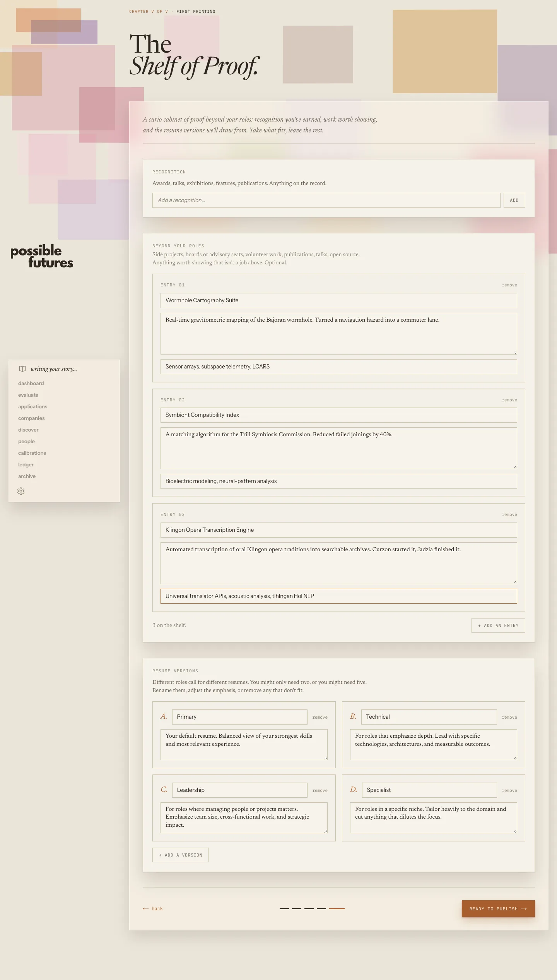Open people section
Image resolution: width=557 pixels, height=980 pixels.
[x=26, y=441]
